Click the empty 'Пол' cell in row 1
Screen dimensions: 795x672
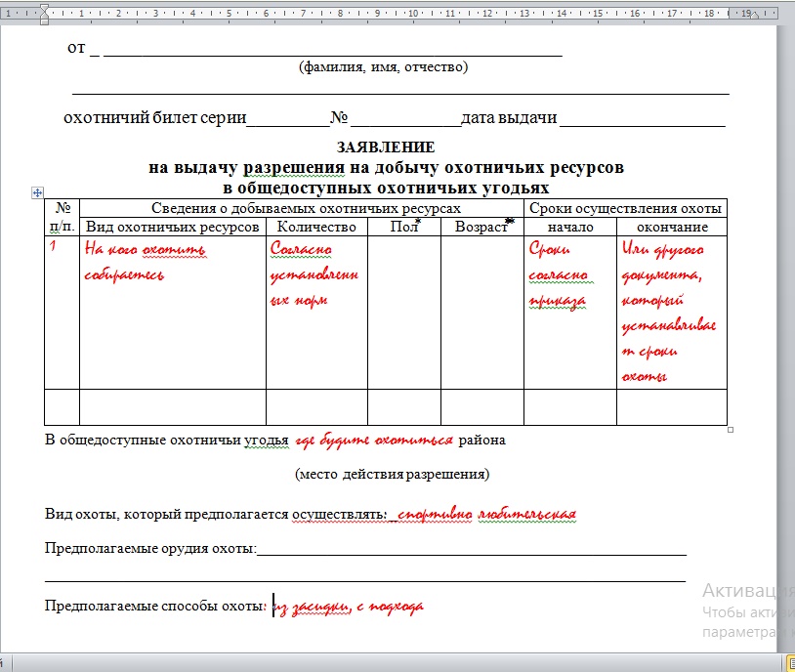403,311
